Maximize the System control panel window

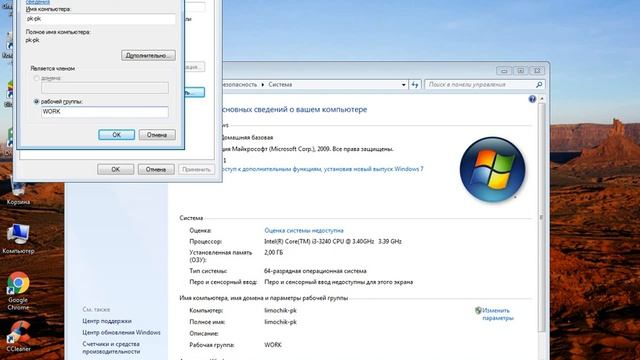coord(520,71)
